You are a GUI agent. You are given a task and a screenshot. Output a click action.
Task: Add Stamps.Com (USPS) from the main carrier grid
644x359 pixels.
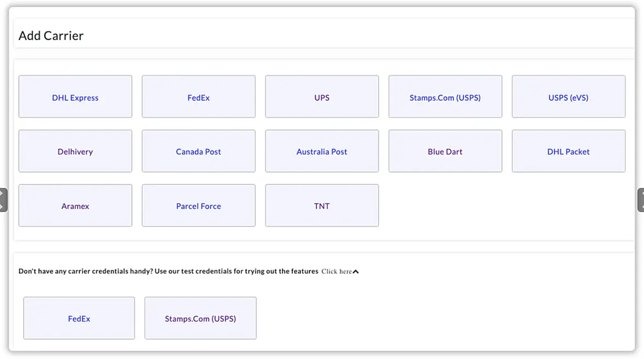445,97
